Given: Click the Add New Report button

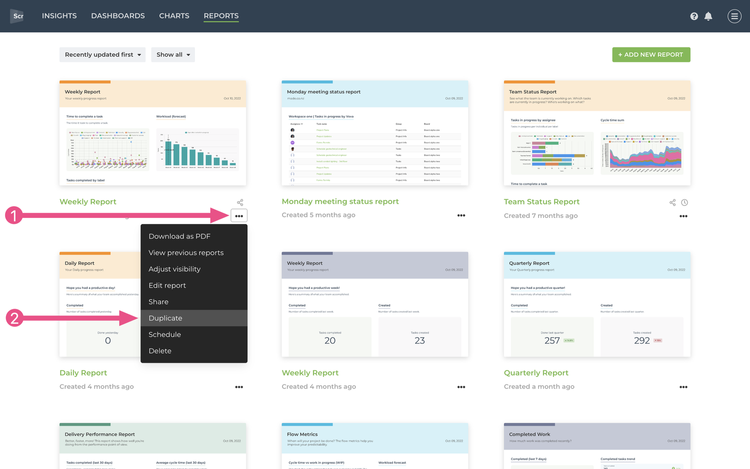Looking at the screenshot, I should pos(651,55).
